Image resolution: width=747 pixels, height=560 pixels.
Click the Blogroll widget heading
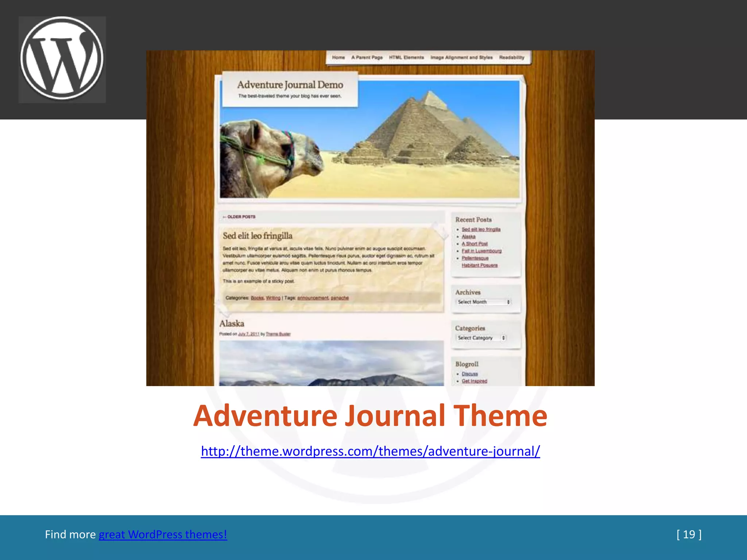[467, 364]
